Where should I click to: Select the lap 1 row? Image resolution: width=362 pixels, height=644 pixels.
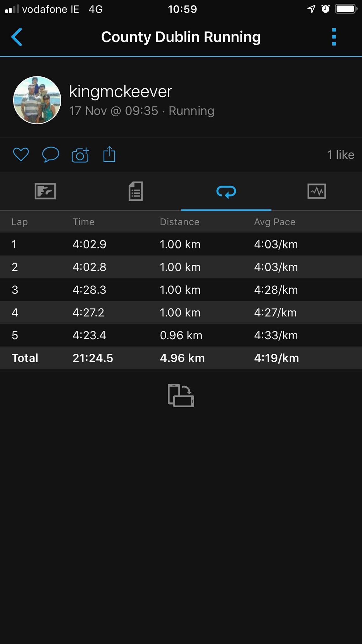coord(181,244)
